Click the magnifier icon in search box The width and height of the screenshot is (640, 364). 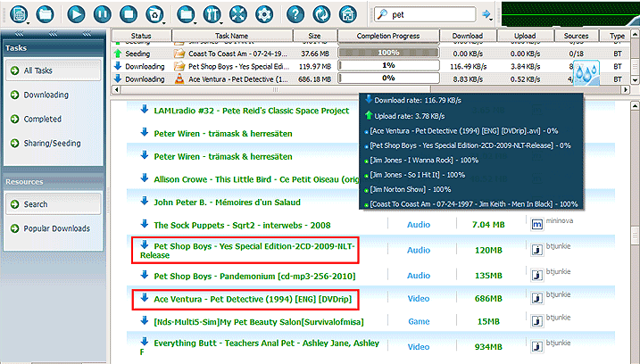[x=382, y=14]
